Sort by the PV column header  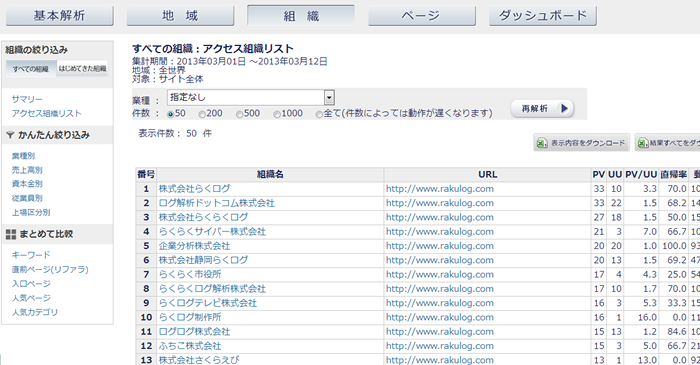pyautogui.click(x=598, y=174)
